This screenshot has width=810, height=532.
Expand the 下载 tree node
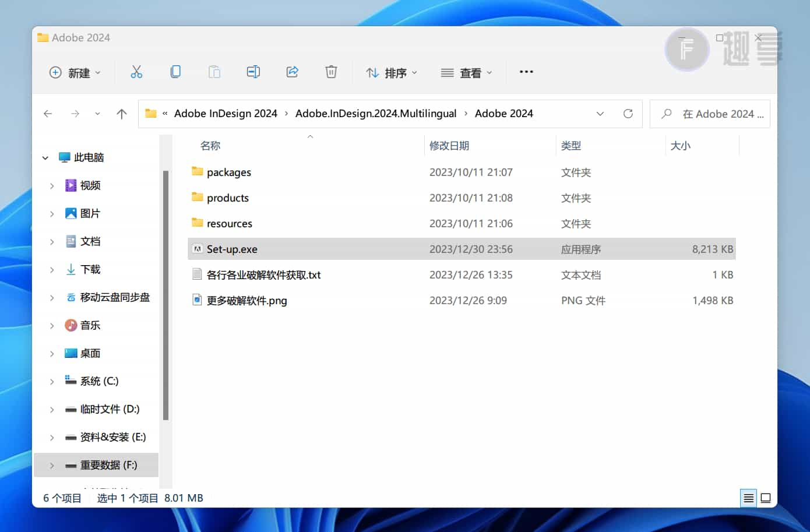52,270
